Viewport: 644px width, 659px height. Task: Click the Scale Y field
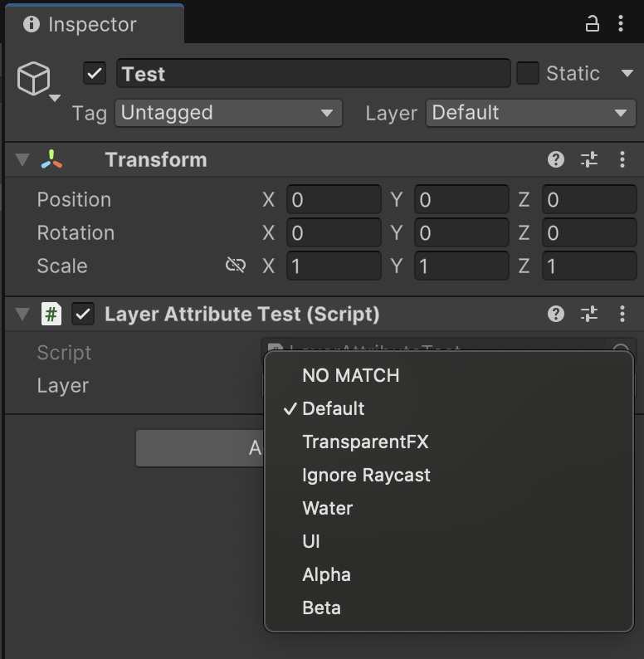pyautogui.click(x=461, y=266)
